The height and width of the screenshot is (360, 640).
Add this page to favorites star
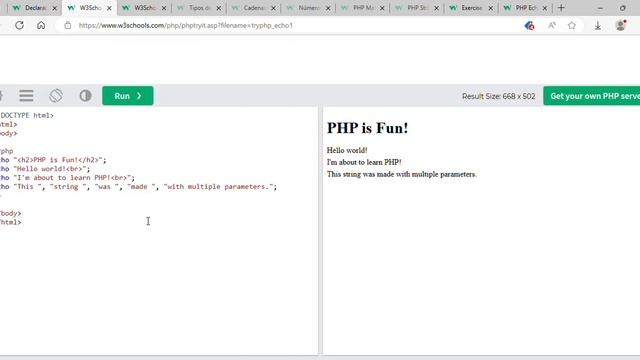click(x=572, y=25)
